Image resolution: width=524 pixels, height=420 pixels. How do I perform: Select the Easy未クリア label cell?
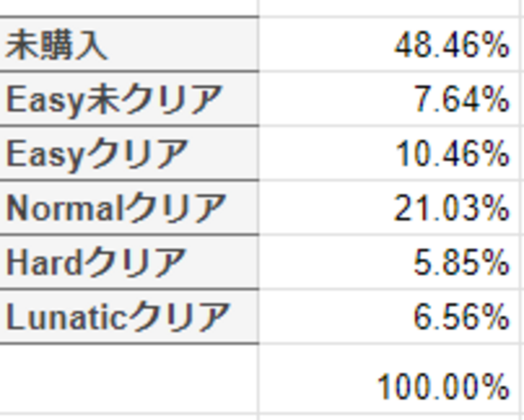(x=129, y=99)
